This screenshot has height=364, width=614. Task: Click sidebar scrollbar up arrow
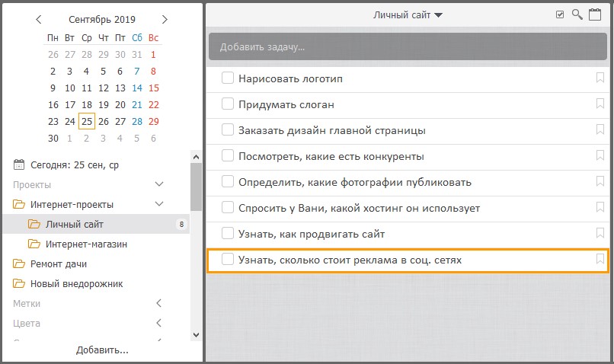pyautogui.click(x=197, y=157)
